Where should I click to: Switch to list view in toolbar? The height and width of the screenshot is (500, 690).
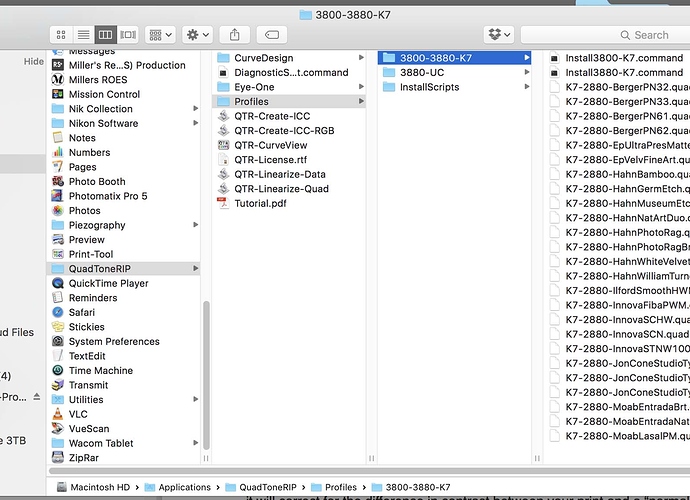coord(84,35)
